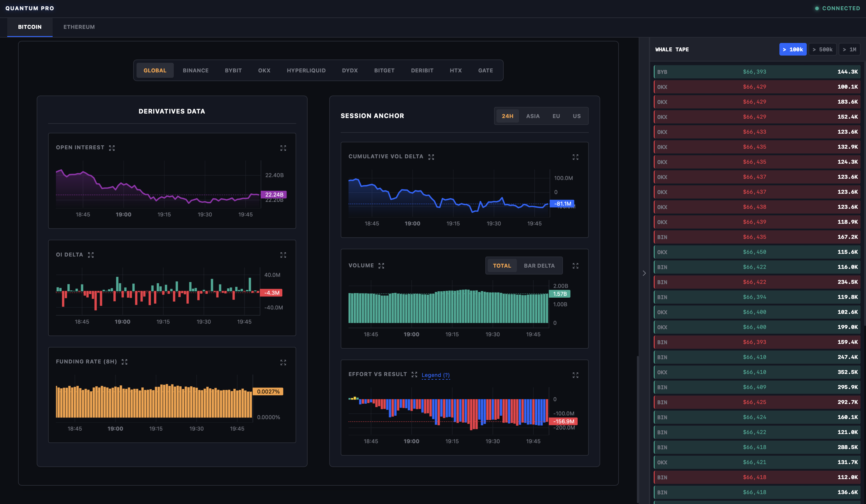
Task: Fullscreen the OI Delta chart via corner icon
Action: coord(283,255)
